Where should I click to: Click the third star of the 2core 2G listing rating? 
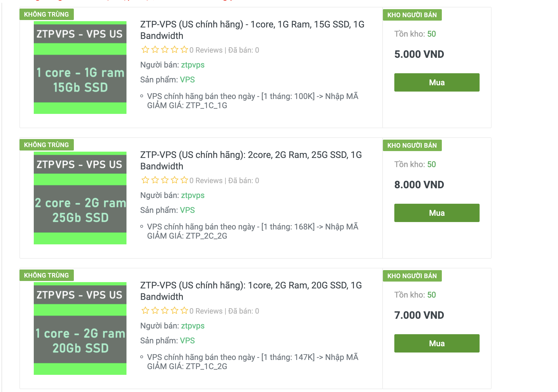point(165,180)
